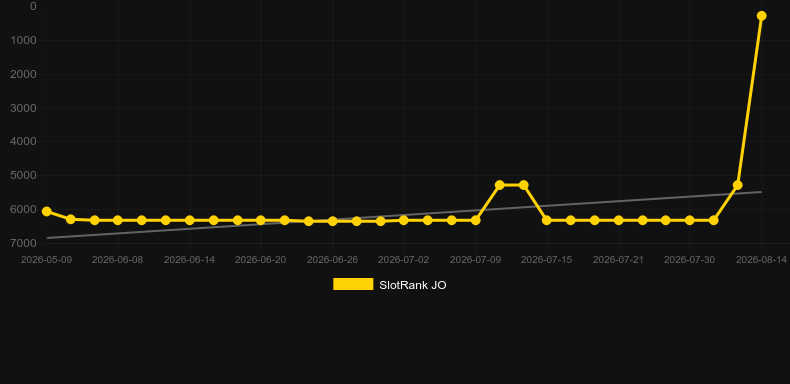Viewport: 790px width, 384px height.
Task: Click the data point above 2026-06-26
Action: (333, 221)
